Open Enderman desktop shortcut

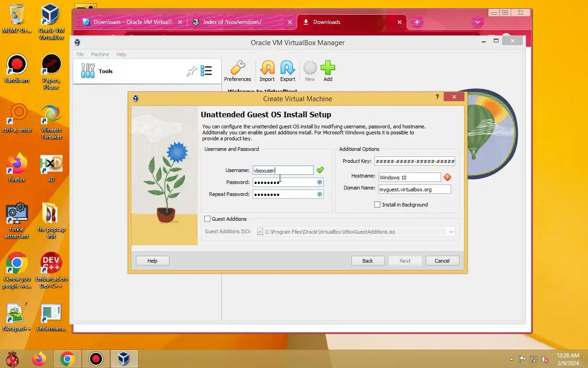click(51, 317)
